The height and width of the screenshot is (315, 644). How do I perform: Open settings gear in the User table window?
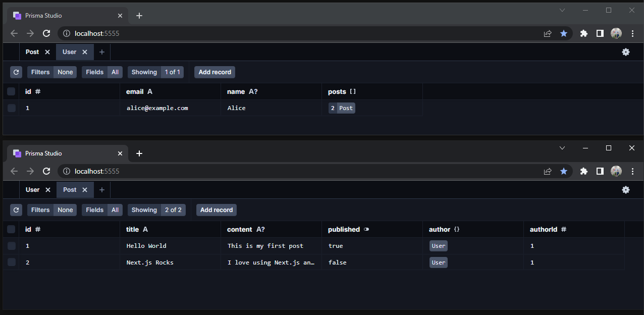pos(626,52)
